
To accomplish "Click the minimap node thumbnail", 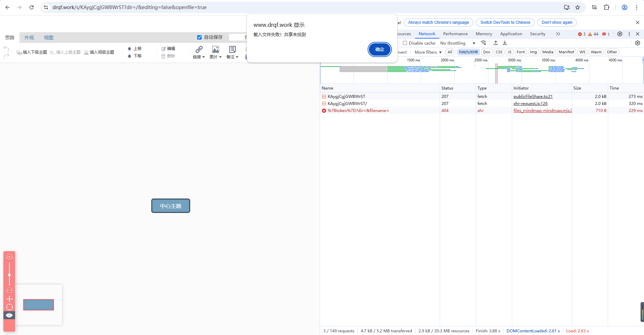I will 39,305.
